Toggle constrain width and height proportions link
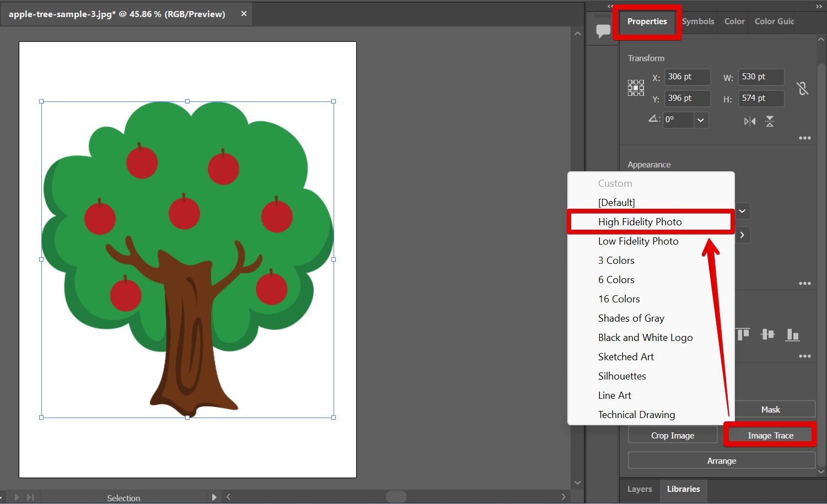Viewport: 827px width, 504px height. [x=803, y=88]
